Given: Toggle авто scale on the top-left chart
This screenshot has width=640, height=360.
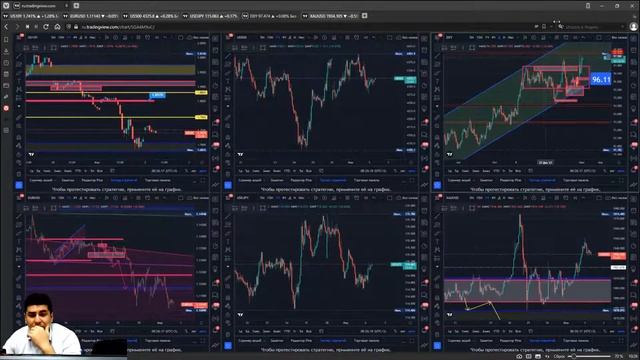Looking at the screenshot, I should [203, 171].
